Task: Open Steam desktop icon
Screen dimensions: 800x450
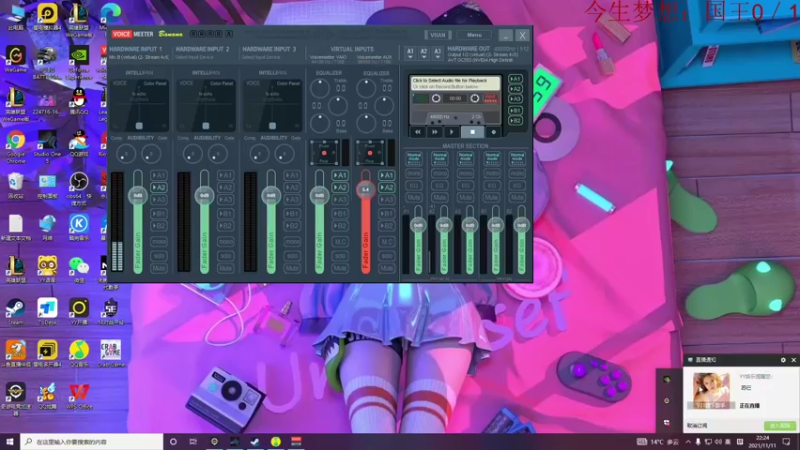Action: (x=16, y=312)
